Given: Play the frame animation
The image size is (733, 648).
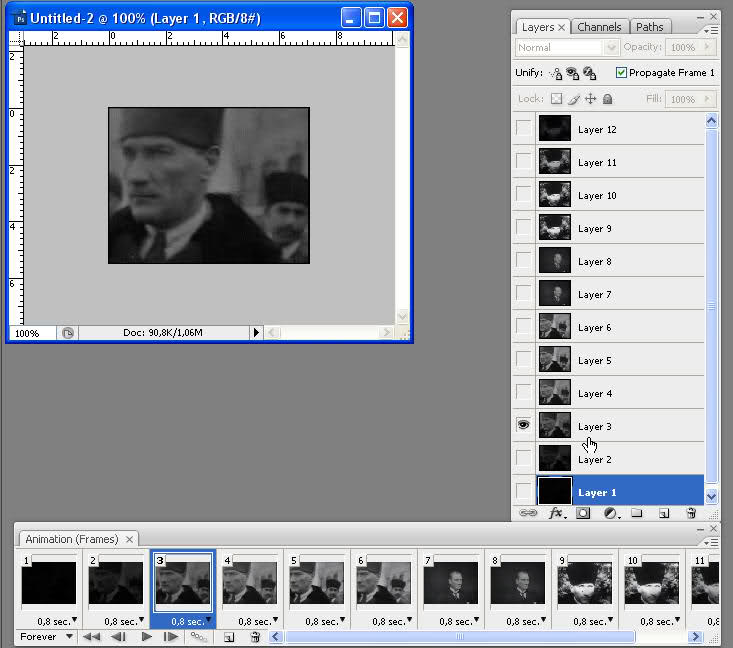Looking at the screenshot, I should point(146,636).
